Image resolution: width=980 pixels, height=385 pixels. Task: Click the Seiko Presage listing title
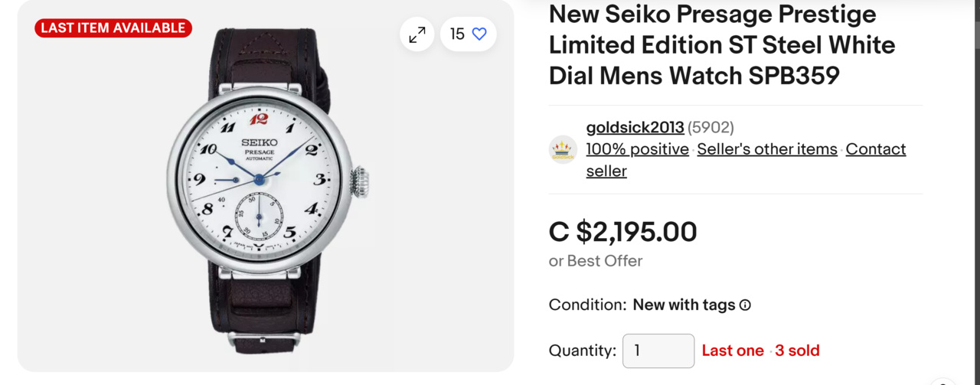coord(721,44)
